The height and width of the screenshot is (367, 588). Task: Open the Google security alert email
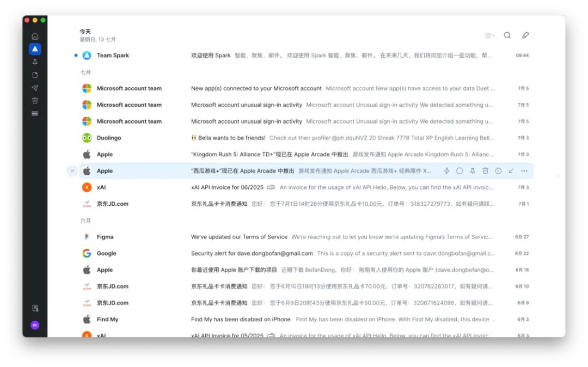tap(306, 253)
